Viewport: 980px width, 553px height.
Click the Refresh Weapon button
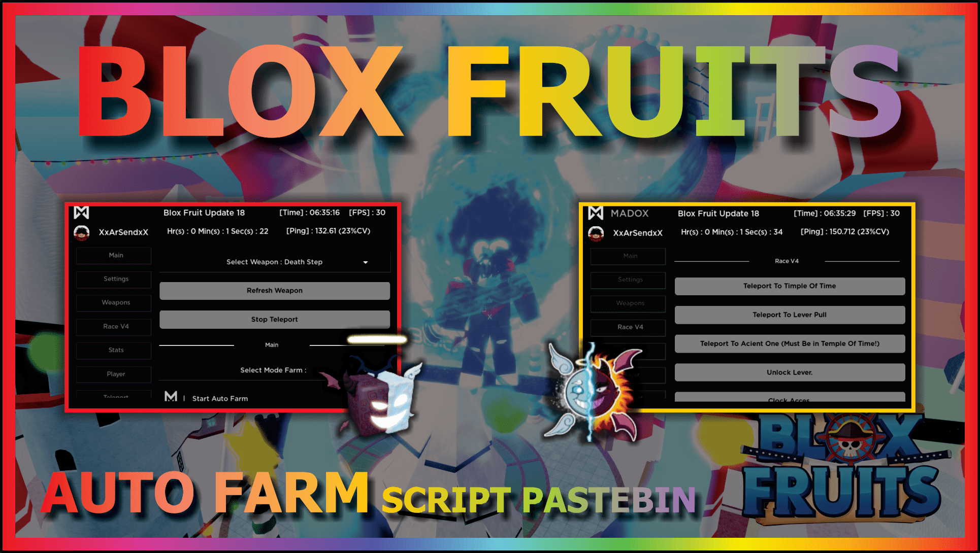coord(276,292)
